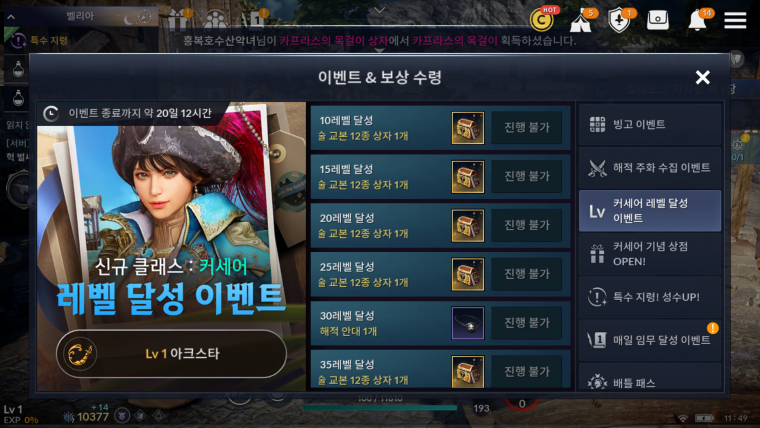This screenshot has height=428, width=760.
Task: Open the 매일 임무 달성 이벤트 tab
Action: [x=650, y=340]
